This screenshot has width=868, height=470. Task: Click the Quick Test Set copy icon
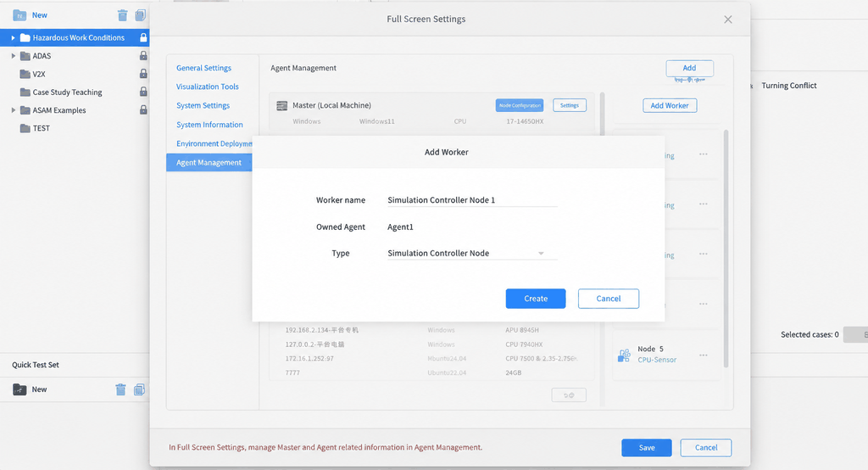(139, 389)
